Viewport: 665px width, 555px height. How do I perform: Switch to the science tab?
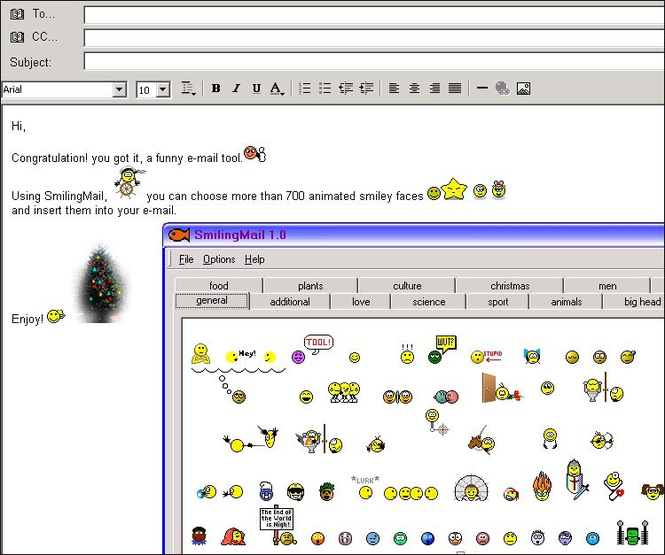tap(429, 301)
